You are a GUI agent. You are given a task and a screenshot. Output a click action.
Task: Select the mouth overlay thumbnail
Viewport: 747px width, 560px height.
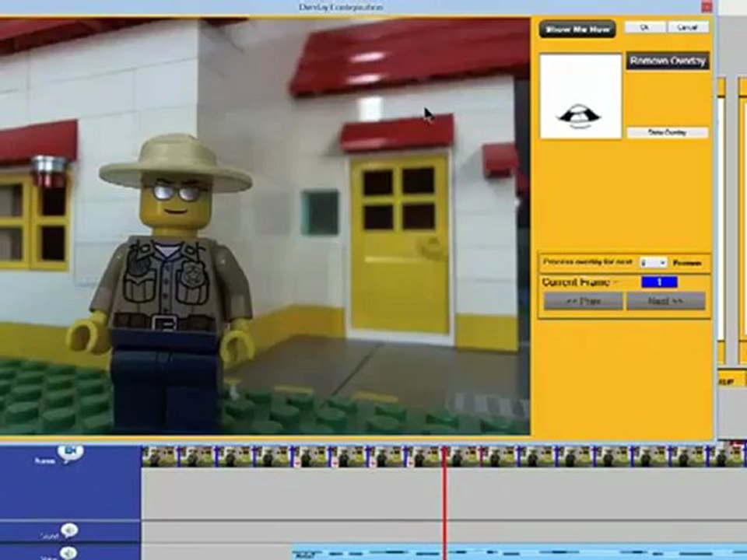tap(580, 96)
